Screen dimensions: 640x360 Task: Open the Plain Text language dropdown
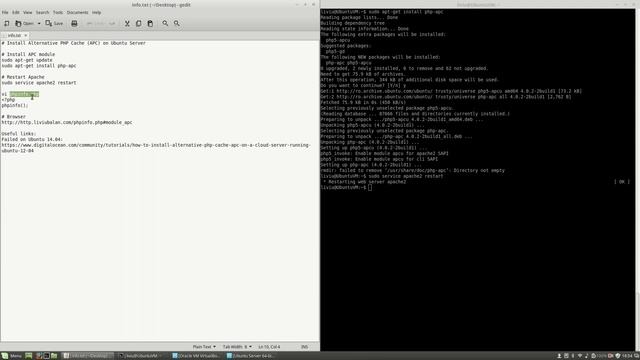(204, 347)
